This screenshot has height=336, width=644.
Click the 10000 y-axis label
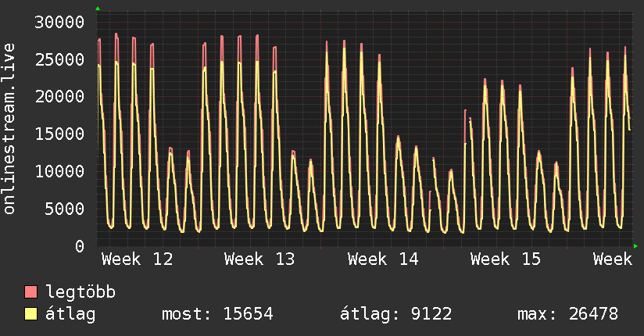tap(59, 171)
